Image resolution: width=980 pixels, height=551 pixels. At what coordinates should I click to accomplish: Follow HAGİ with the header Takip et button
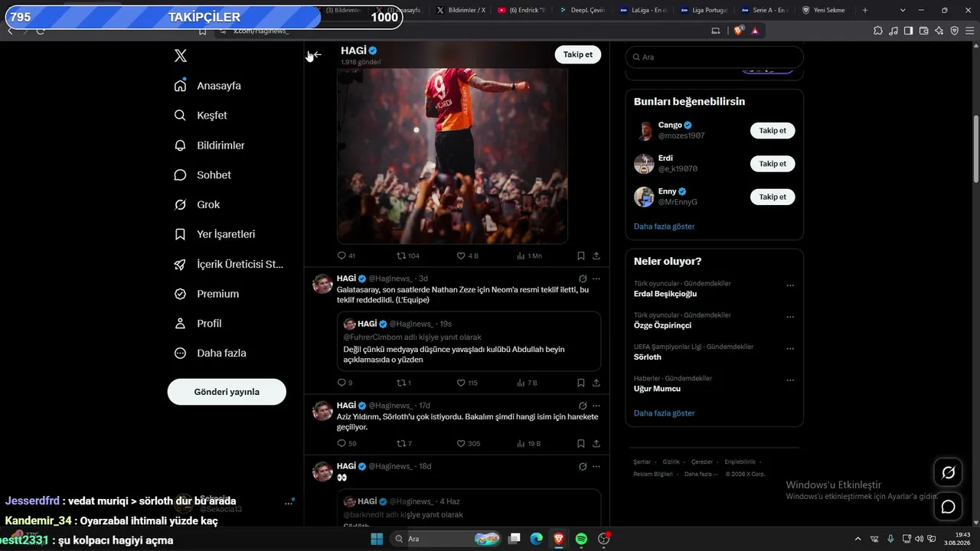(578, 54)
